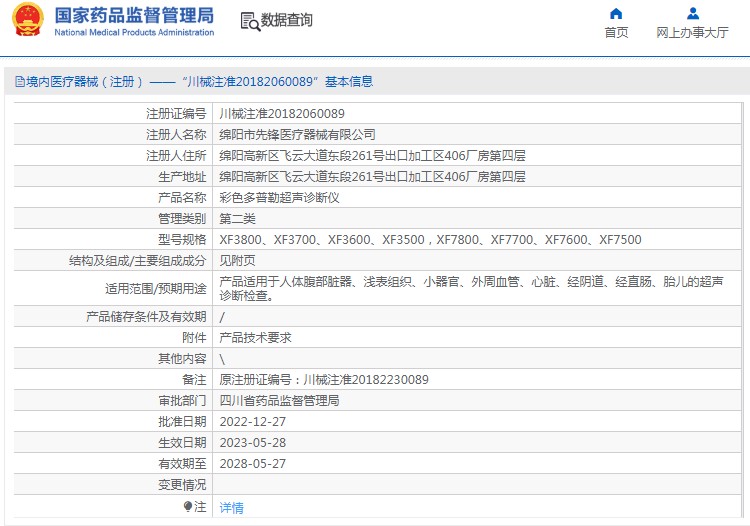Click the 产品名称 label
Viewport: 750px width, 526px height.
point(182,198)
